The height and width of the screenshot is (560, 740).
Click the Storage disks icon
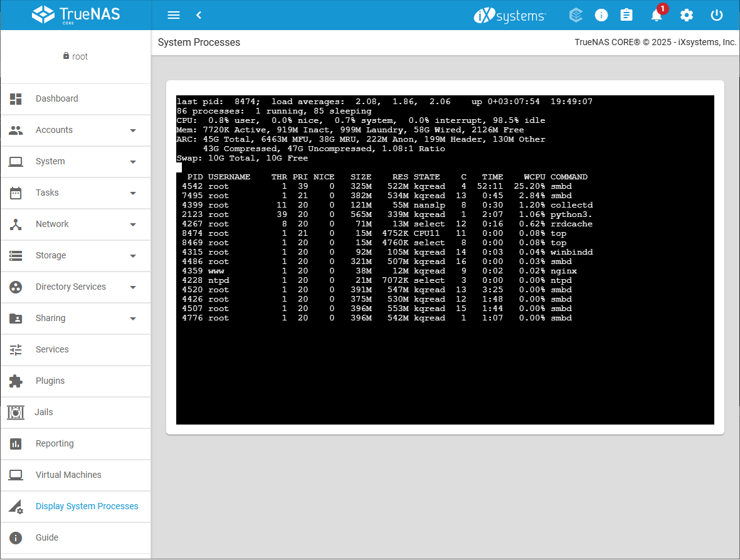[16, 256]
